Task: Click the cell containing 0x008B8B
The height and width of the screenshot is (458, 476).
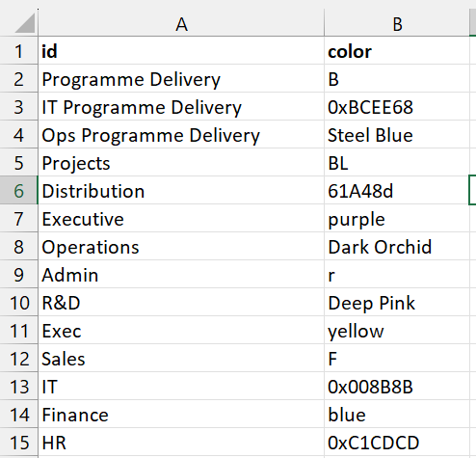Action: pos(397,386)
